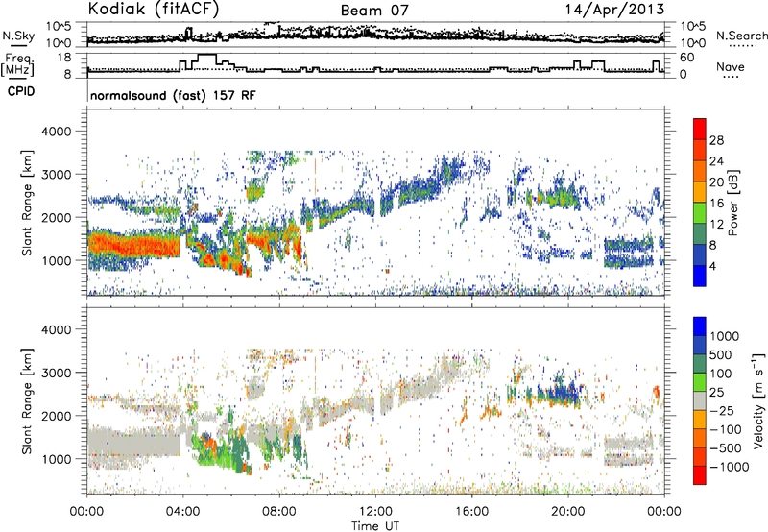The image size is (768, 532).
Task: Click the velocity colorbar tick '1000'
Action: 724,336
